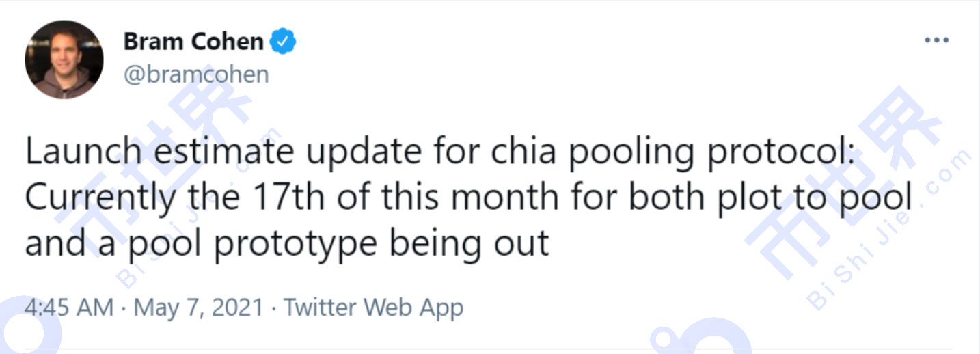Click the May 7, 2021 date

[x=198, y=307]
